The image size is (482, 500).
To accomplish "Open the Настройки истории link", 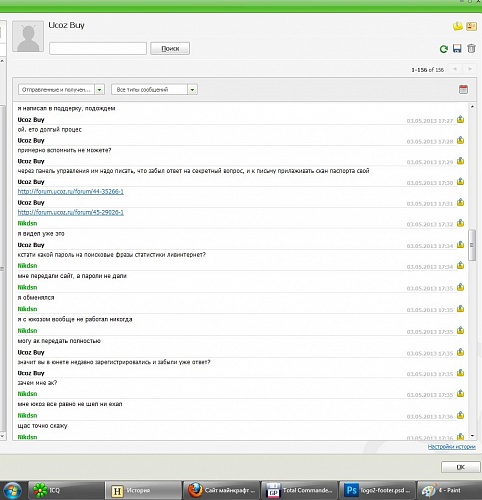I will click(x=452, y=447).
